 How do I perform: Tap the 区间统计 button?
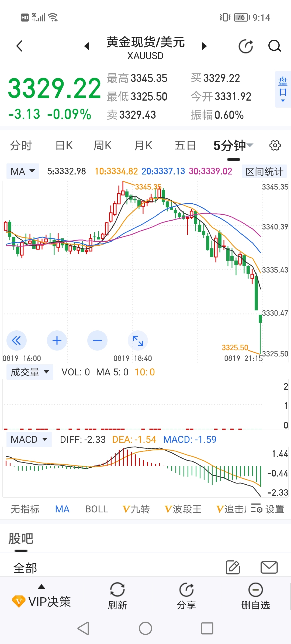pyautogui.click(x=264, y=172)
